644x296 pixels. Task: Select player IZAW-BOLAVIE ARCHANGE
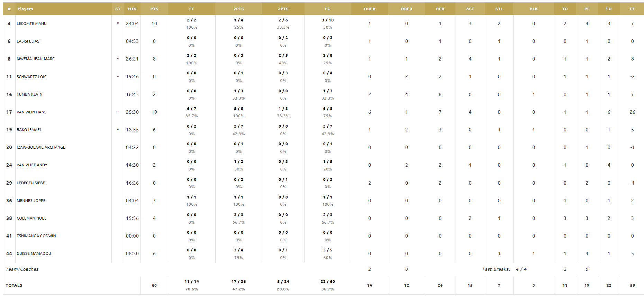(x=41, y=147)
